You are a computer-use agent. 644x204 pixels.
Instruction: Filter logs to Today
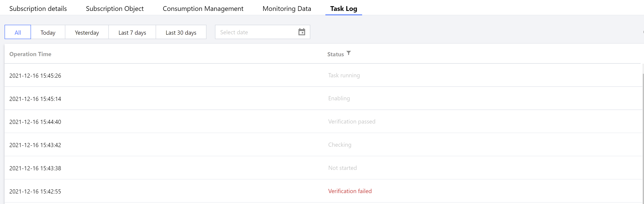coord(48,33)
